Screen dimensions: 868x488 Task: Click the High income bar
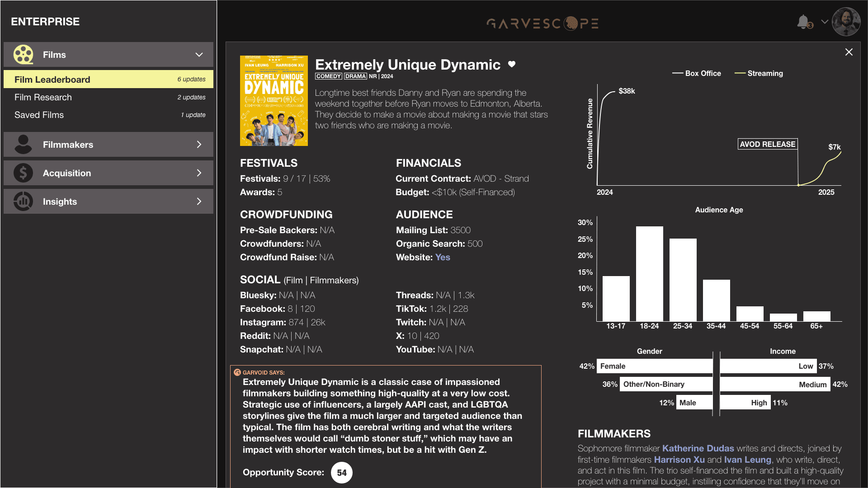745,403
